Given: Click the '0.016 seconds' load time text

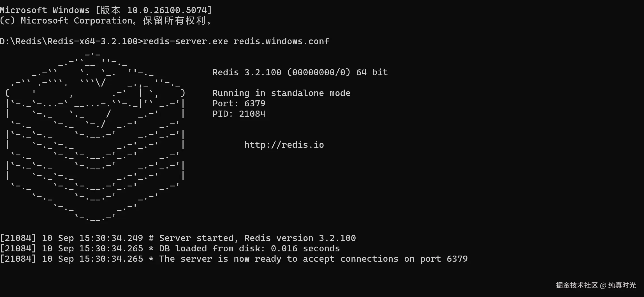Looking at the screenshot, I should (305, 249).
